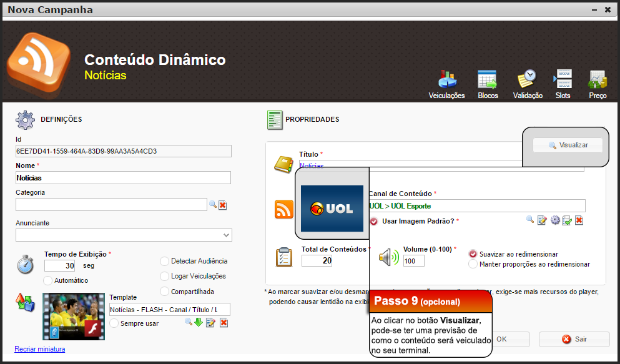Click the Recriar miniatura link

click(39, 349)
